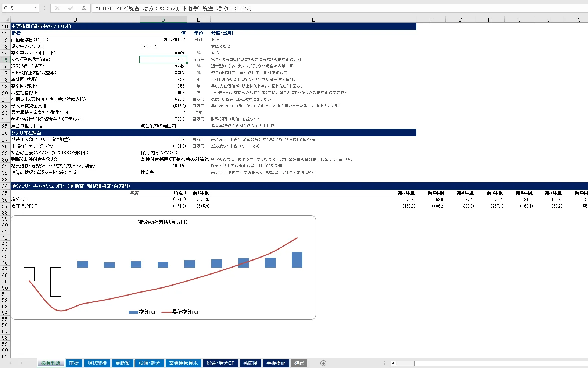Switch to the 税金・増分CF sheet tab

tap(220, 363)
